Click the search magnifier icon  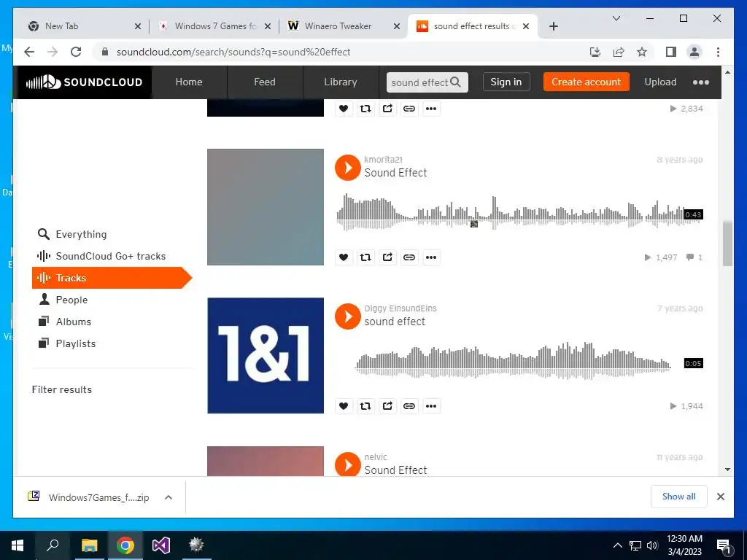coord(456,82)
